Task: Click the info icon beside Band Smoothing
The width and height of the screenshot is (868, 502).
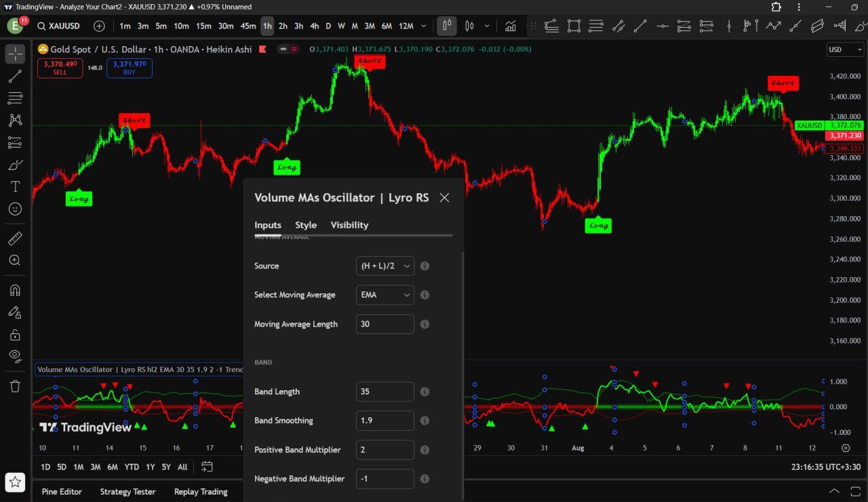Action: point(425,421)
